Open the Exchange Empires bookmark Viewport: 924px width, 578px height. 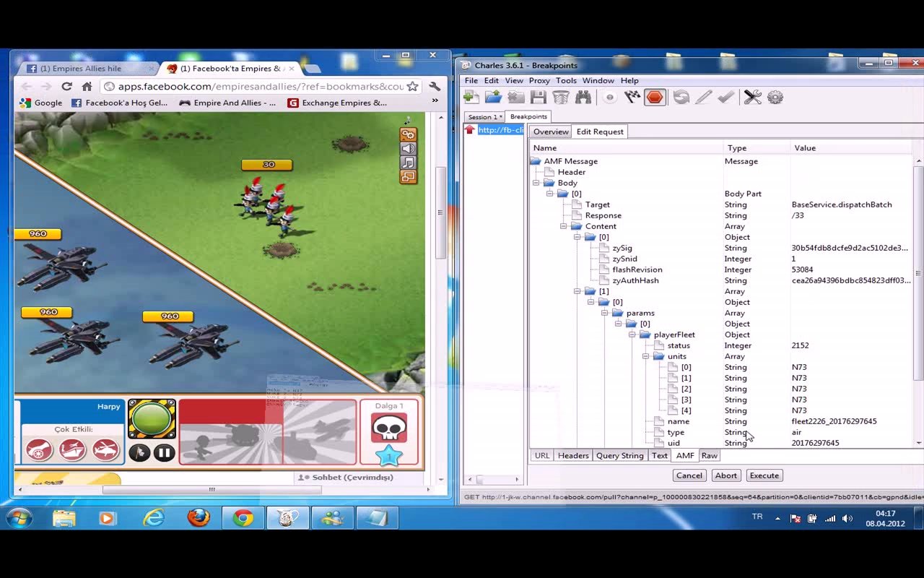coord(337,103)
